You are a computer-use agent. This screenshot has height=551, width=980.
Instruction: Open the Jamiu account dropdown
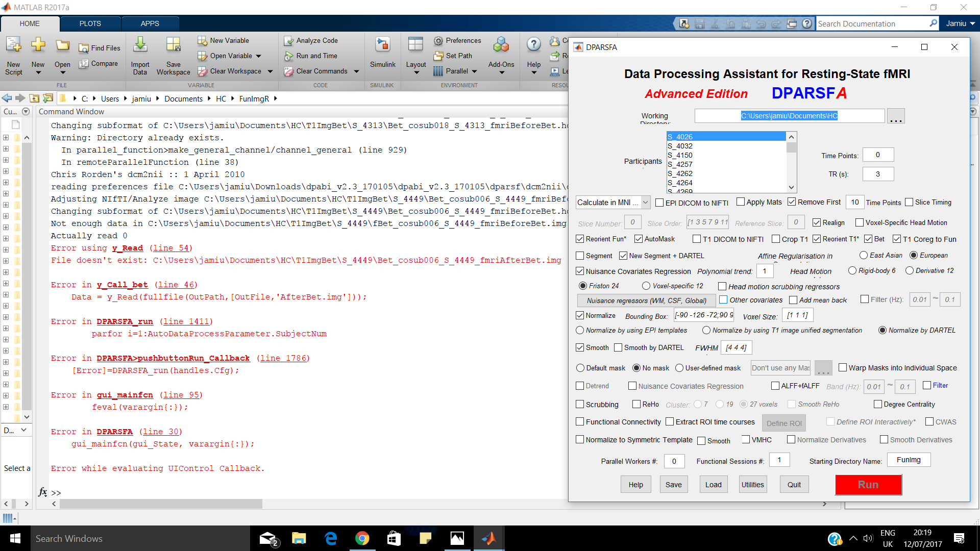point(960,23)
